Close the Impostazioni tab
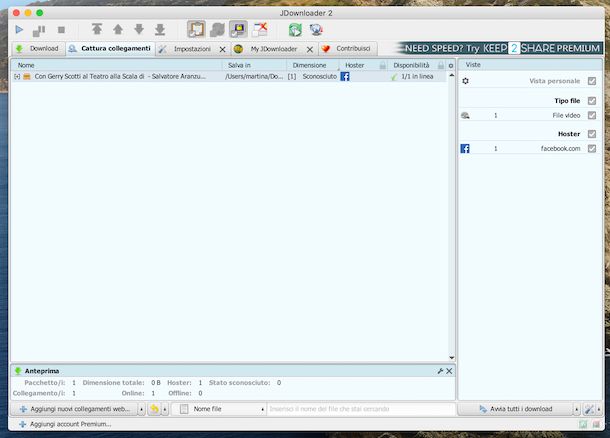 point(222,49)
